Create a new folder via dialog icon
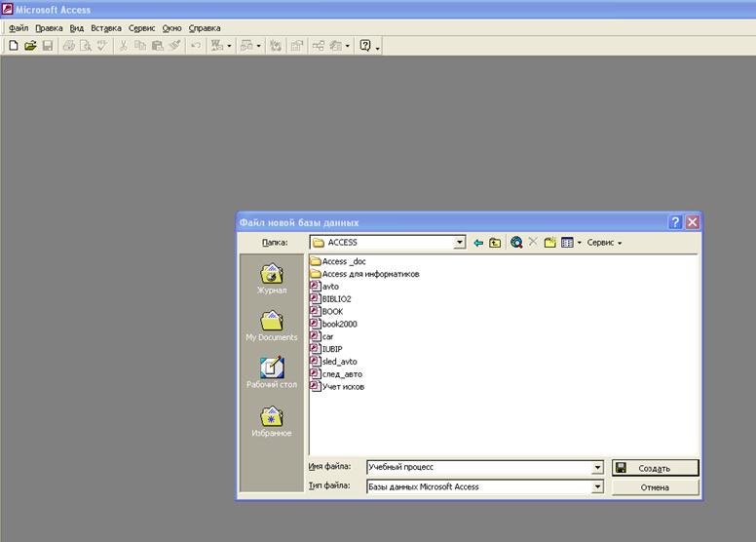756x542 pixels. point(549,243)
